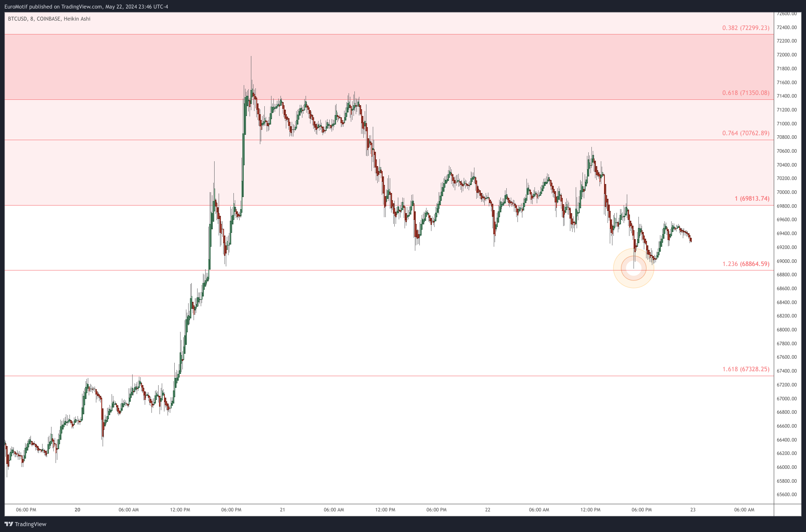Screen dimensions: 806x532
Task: Click the 68800.00 price axis value
Action: tap(787, 275)
